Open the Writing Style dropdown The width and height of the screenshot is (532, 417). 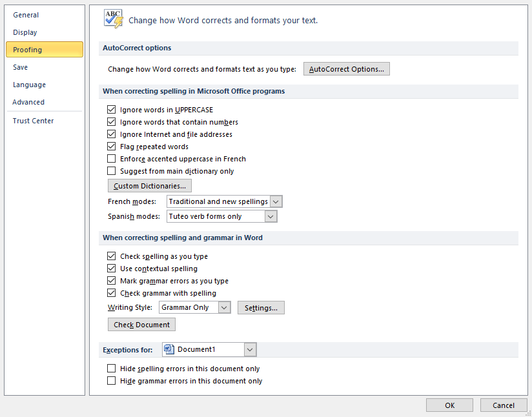224,308
